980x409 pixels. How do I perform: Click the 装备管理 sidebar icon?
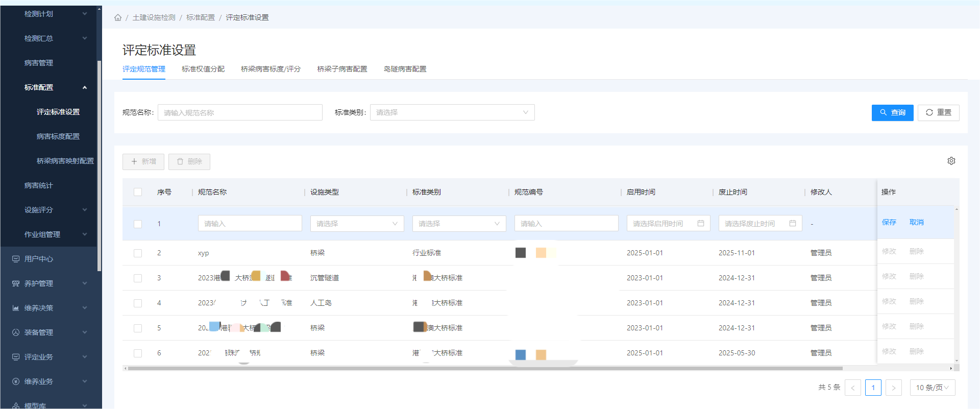point(16,332)
